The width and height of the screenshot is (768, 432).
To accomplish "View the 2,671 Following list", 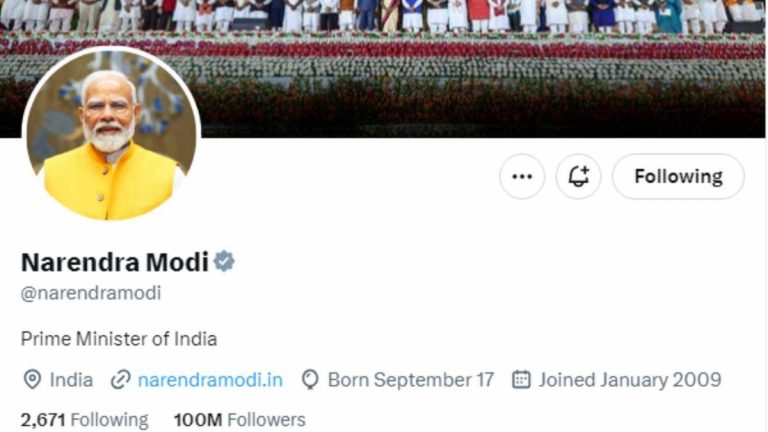I will [84, 420].
